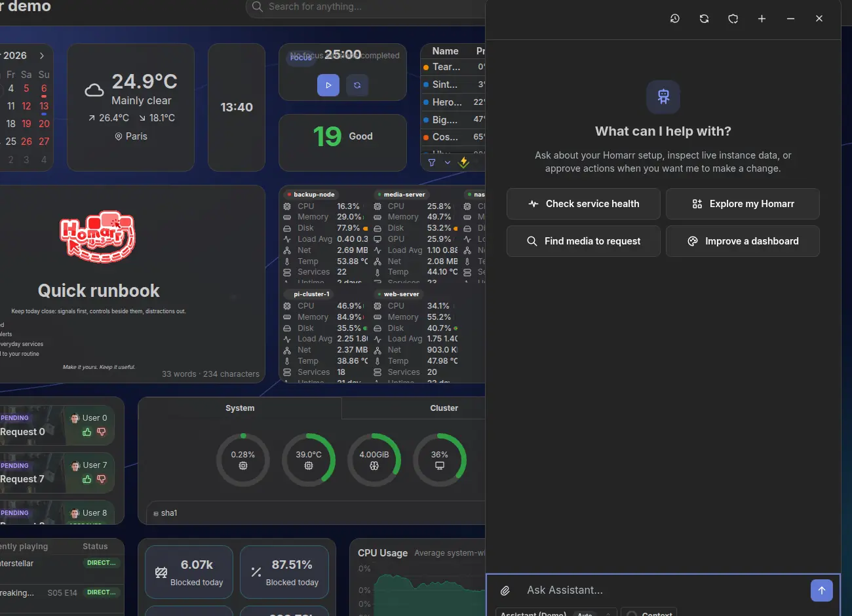852x616 pixels.
Task: Switch to the System tab
Action: [240, 408]
